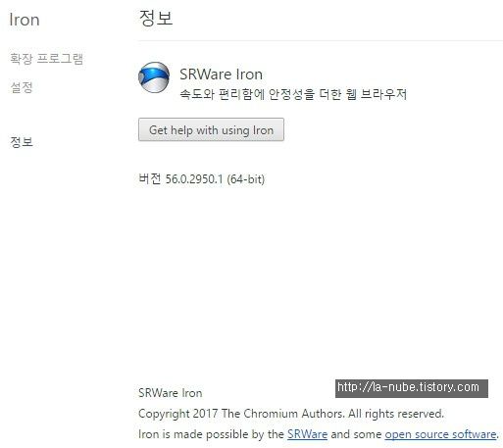
Task: Click SRWare Iron name beside the logo
Action: (221, 75)
